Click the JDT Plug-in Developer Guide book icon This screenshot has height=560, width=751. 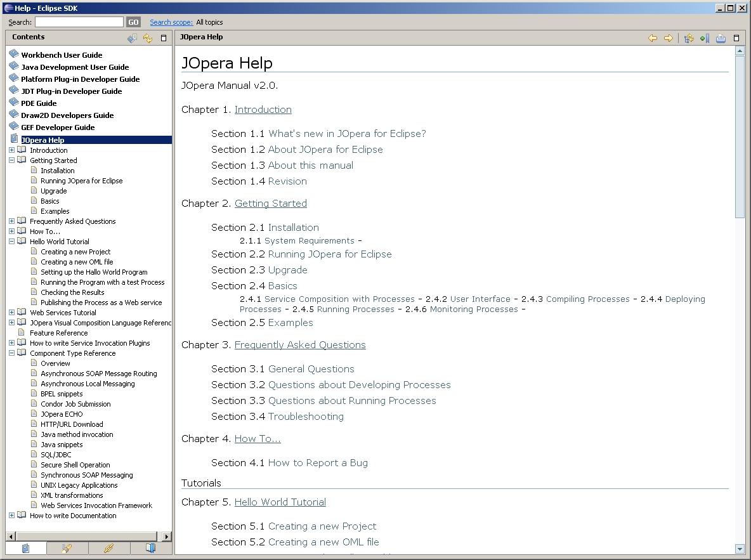[14, 90]
